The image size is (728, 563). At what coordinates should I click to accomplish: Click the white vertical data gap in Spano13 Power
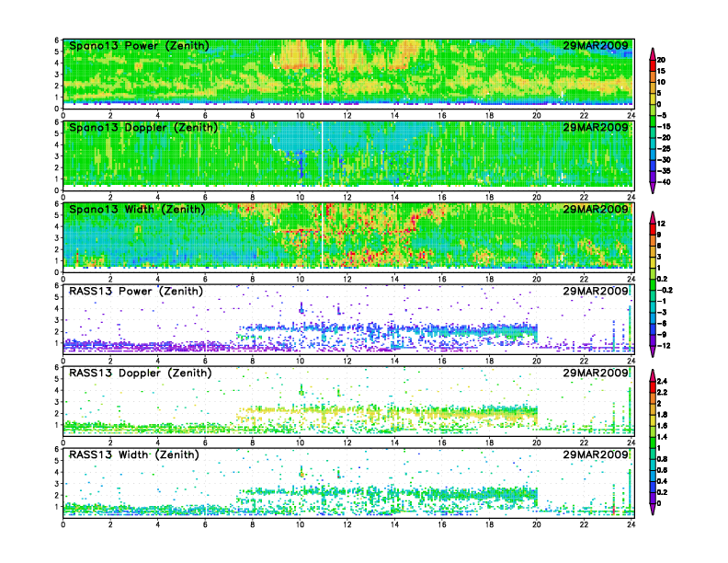324,74
